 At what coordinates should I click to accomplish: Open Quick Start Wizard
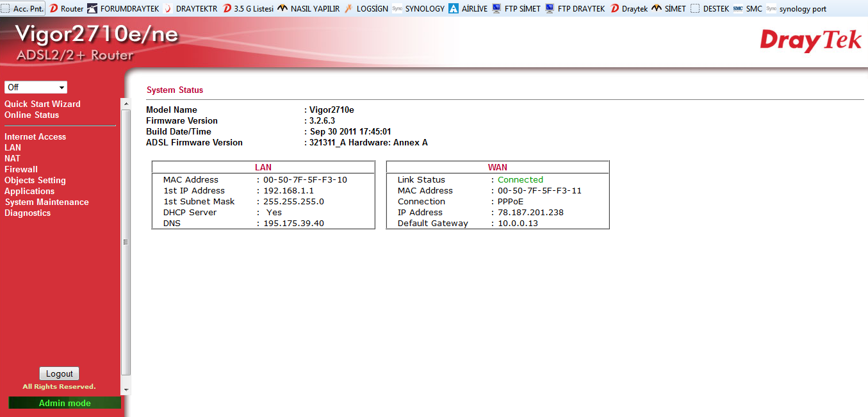tap(42, 104)
